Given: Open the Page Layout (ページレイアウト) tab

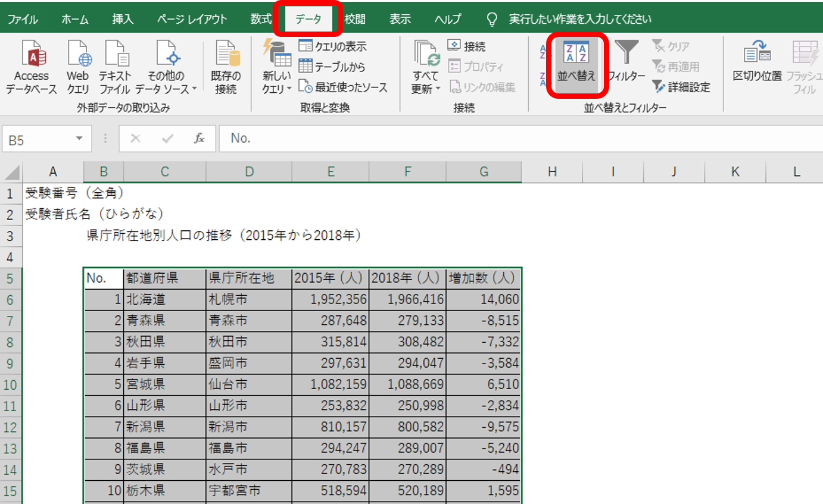Looking at the screenshot, I should pos(192,19).
